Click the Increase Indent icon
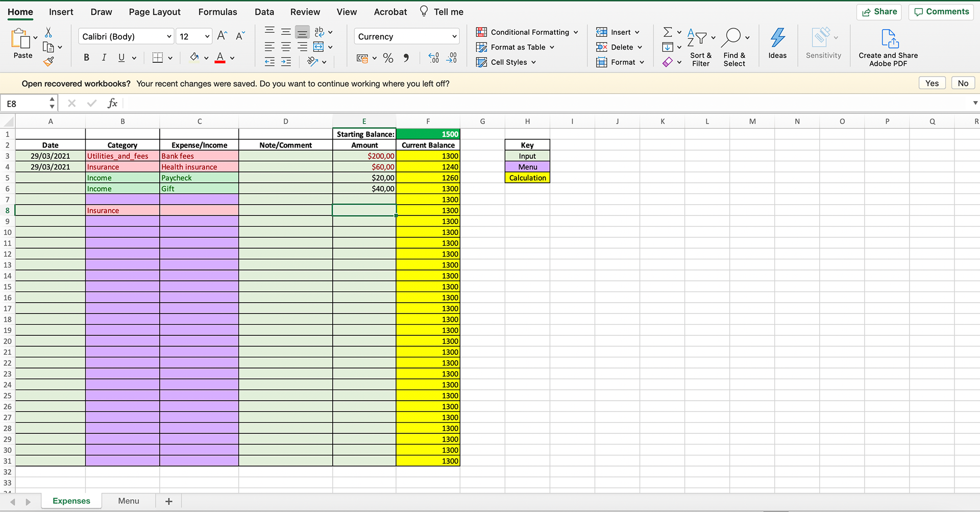The image size is (980, 512). (286, 62)
